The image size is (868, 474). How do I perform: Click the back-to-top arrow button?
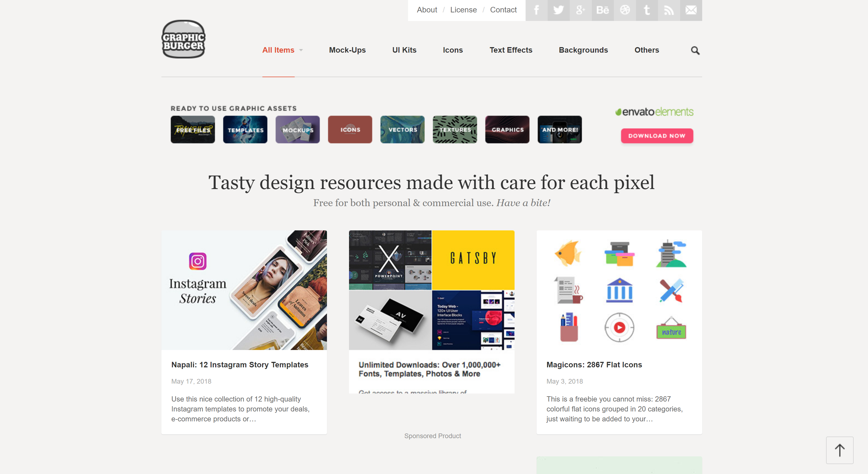(839, 450)
